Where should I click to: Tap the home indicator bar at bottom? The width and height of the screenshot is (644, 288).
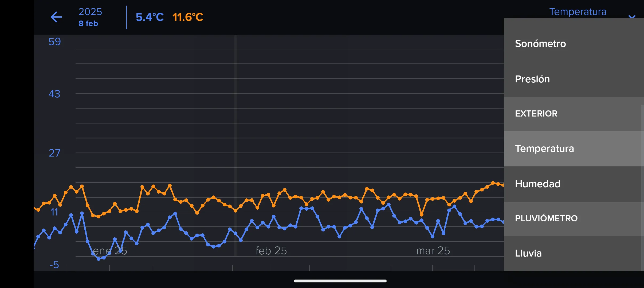[340, 281]
